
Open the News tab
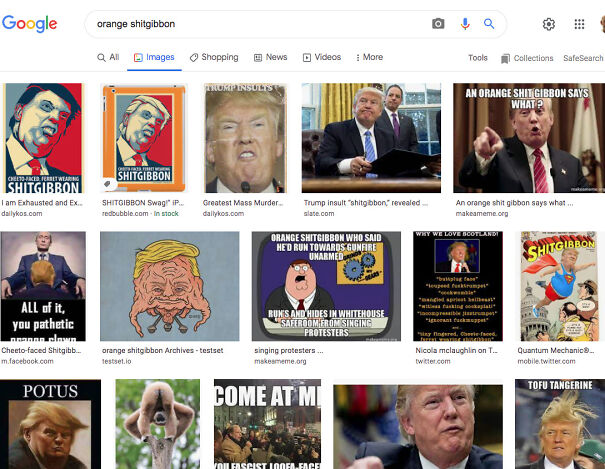(270, 57)
